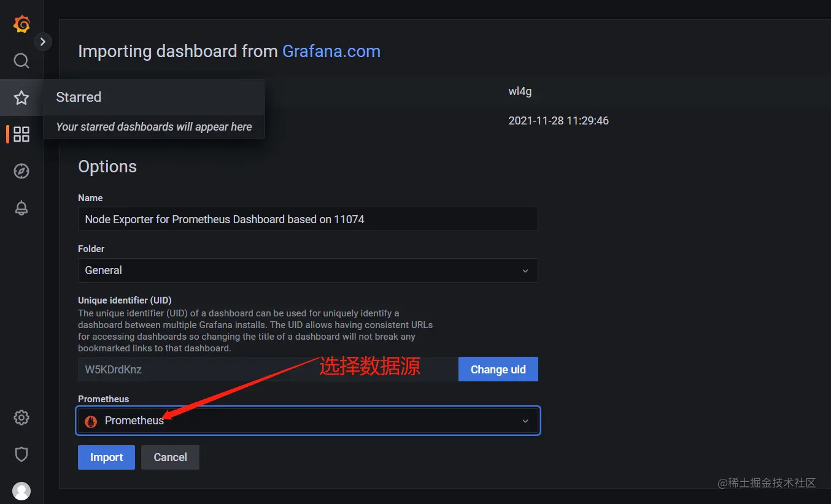Expand the sidebar with the arrow toggle
This screenshot has width=831, height=504.
click(x=43, y=42)
